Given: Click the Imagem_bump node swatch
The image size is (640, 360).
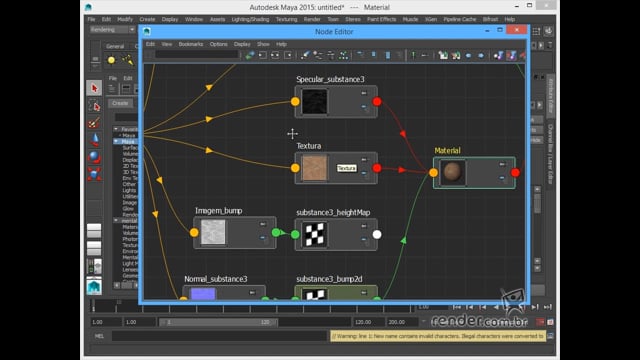Looking at the screenshot, I should 213,232.
